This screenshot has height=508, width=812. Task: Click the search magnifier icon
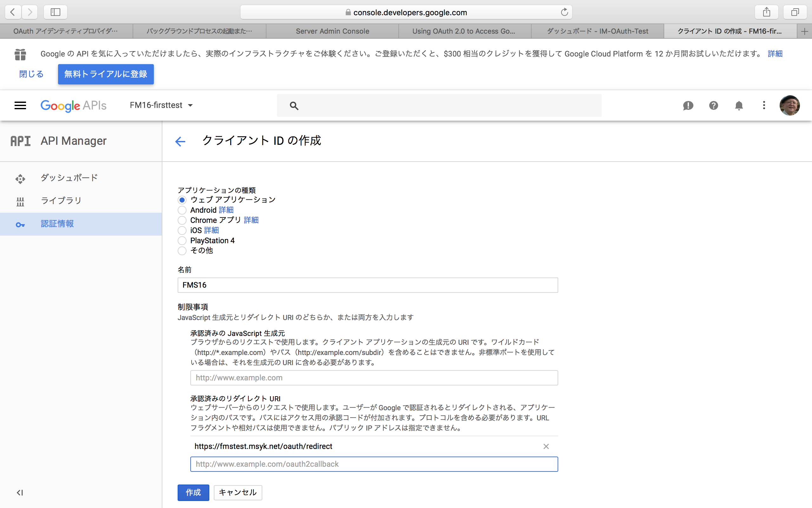click(294, 106)
